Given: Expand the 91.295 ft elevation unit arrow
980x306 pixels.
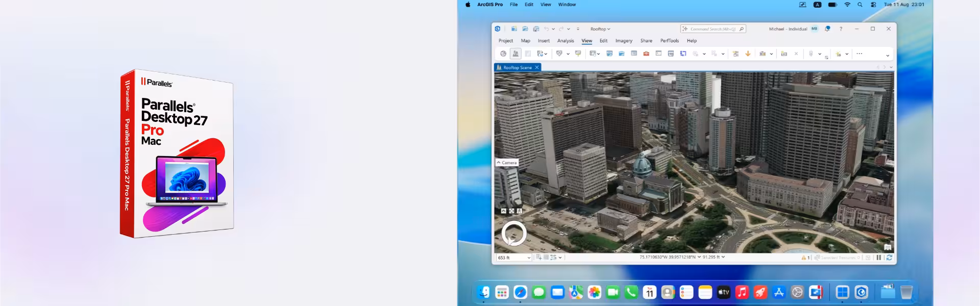Looking at the screenshot, I should coord(723,257).
